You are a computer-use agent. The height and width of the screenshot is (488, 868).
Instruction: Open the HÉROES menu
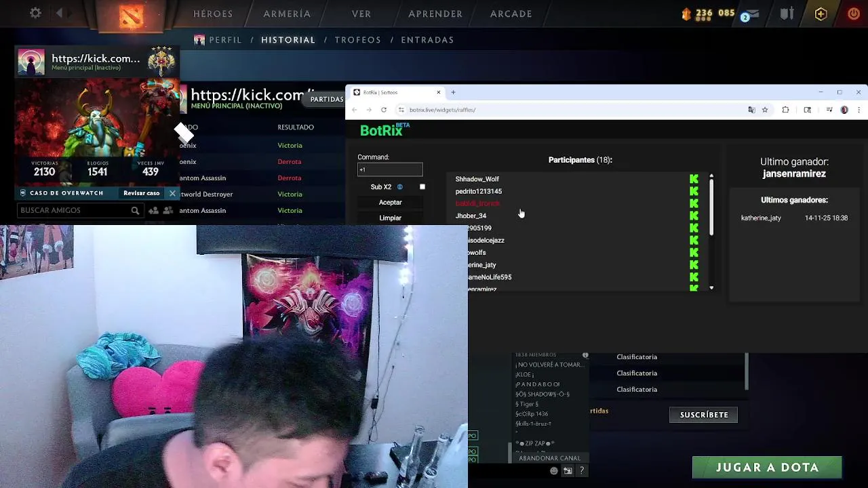click(213, 14)
